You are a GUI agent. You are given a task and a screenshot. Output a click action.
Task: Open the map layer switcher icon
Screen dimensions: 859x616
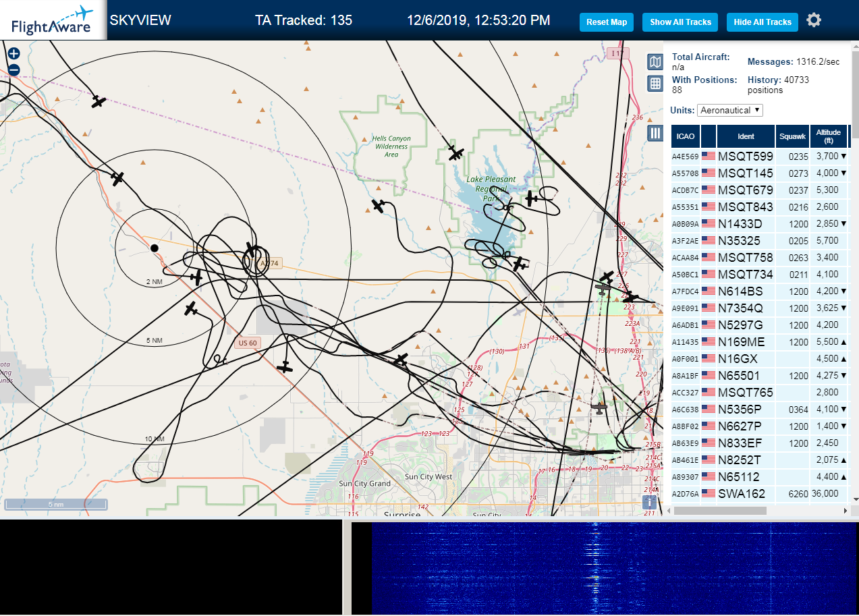655,63
